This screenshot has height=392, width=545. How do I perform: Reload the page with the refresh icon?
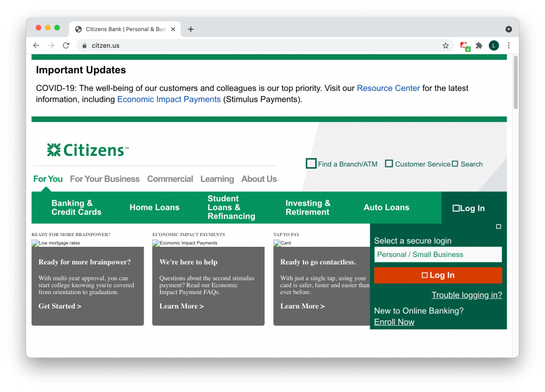point(66,46)
